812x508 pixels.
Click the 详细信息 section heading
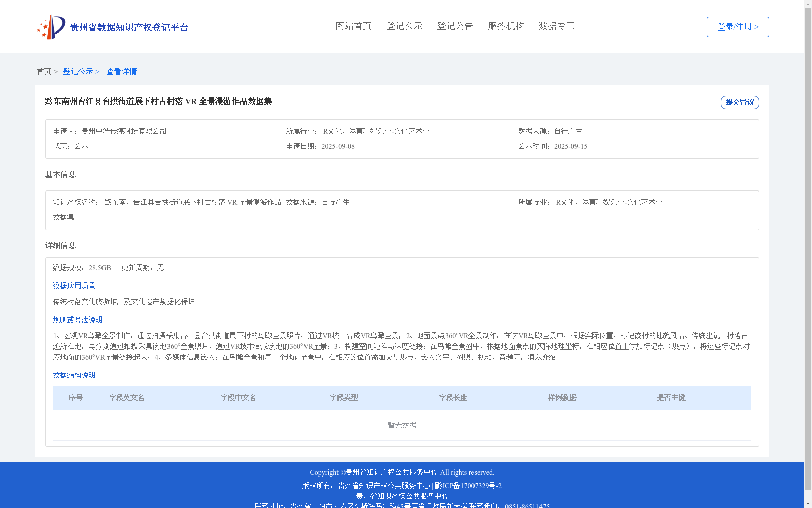[60, 246]
